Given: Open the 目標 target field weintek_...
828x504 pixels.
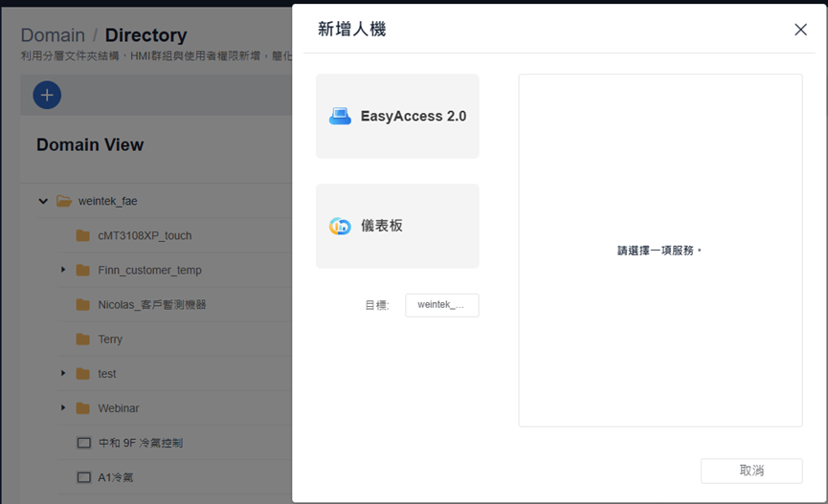Looking at the screenshot, I should (442, 305).
